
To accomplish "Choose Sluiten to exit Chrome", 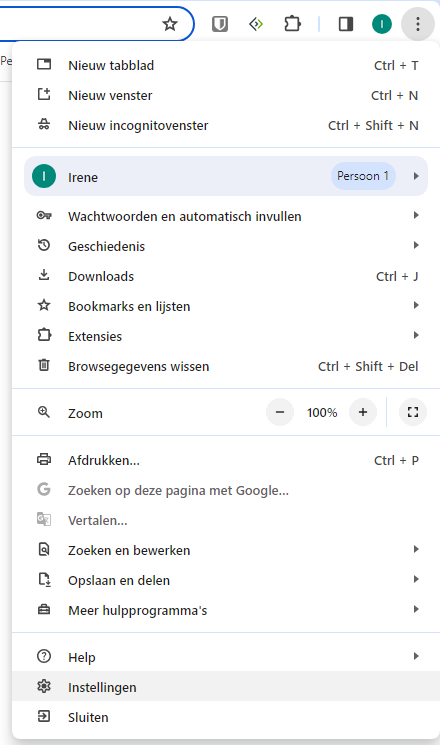I will [226, 717].
